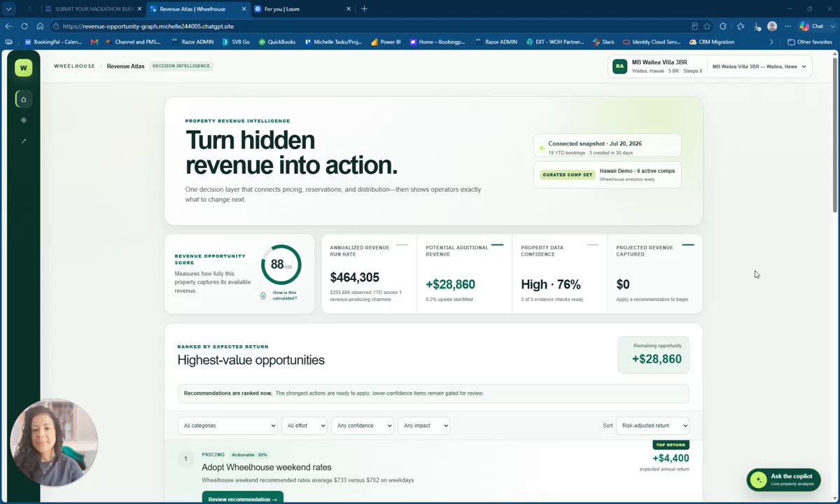Click the read aloud page icon in address bar
Image resolution: width=840 pixels, height=504 pixels.
click(x=694, y=27)
